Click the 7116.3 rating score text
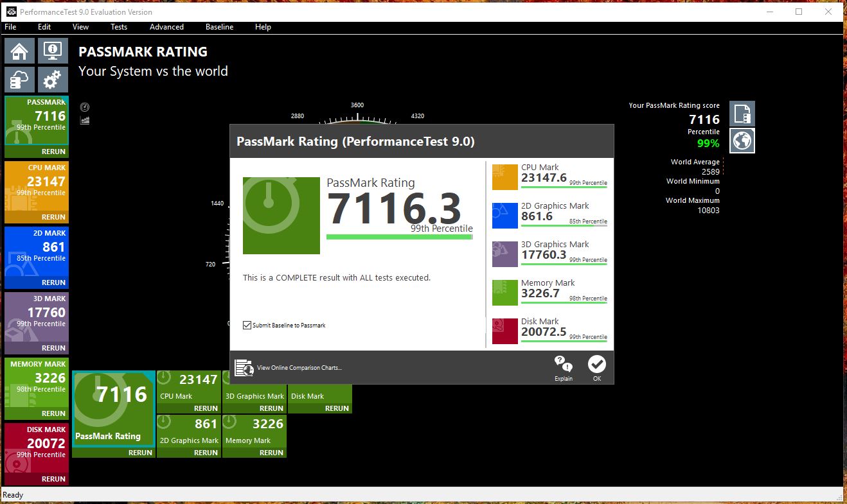 pos(395,209)
